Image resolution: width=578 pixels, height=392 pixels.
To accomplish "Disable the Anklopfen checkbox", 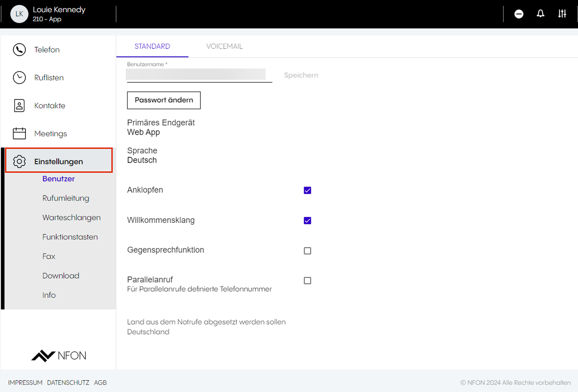I will click(307, 190).
